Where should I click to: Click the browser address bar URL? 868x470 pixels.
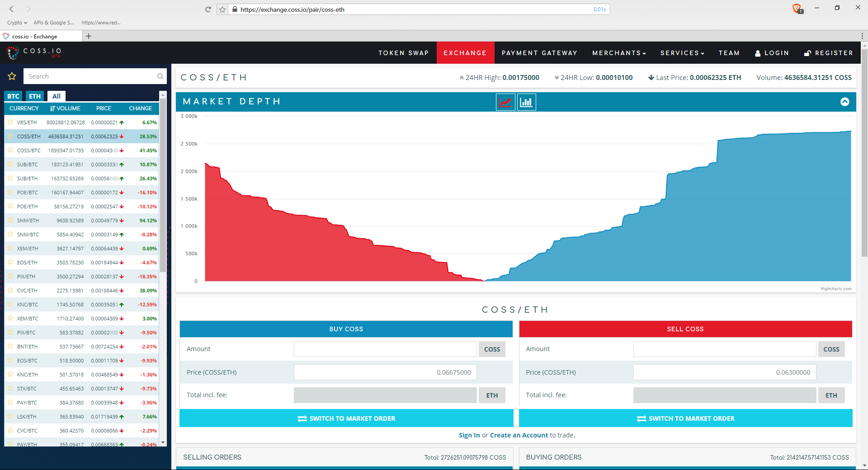point(292,9)
